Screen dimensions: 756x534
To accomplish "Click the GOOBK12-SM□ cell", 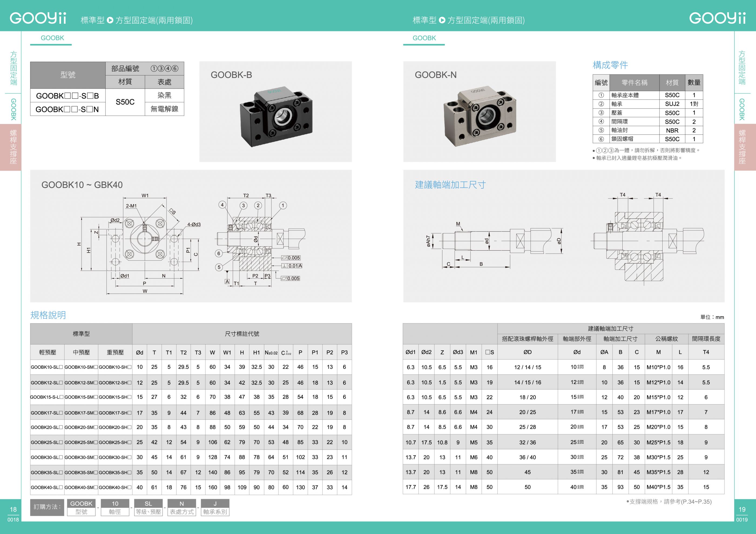I will coord(81,382).
